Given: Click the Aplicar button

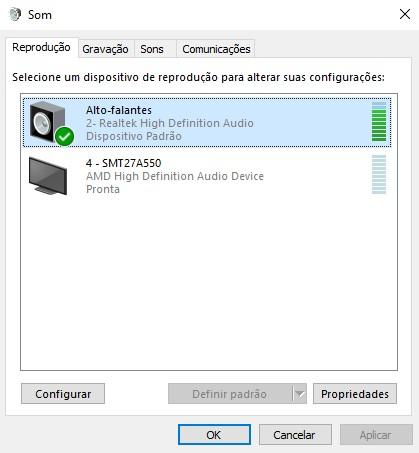Looking at the screenshot, I should (376, 435).
